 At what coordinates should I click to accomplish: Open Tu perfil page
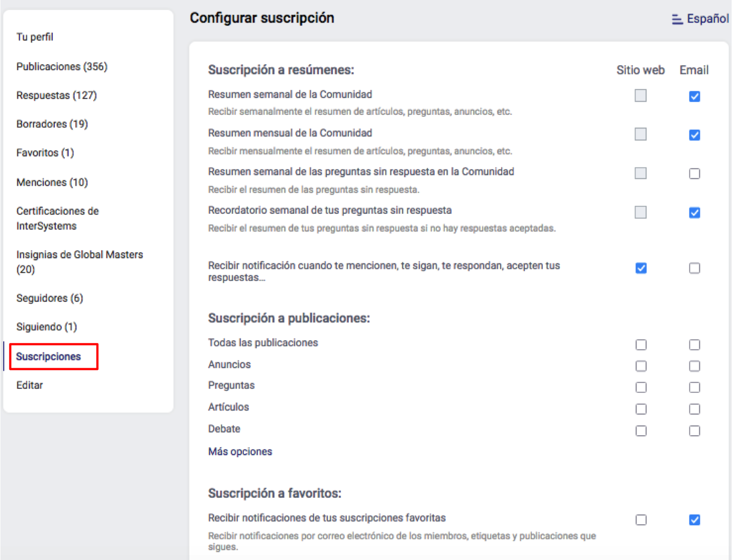[x=35, y=37]
